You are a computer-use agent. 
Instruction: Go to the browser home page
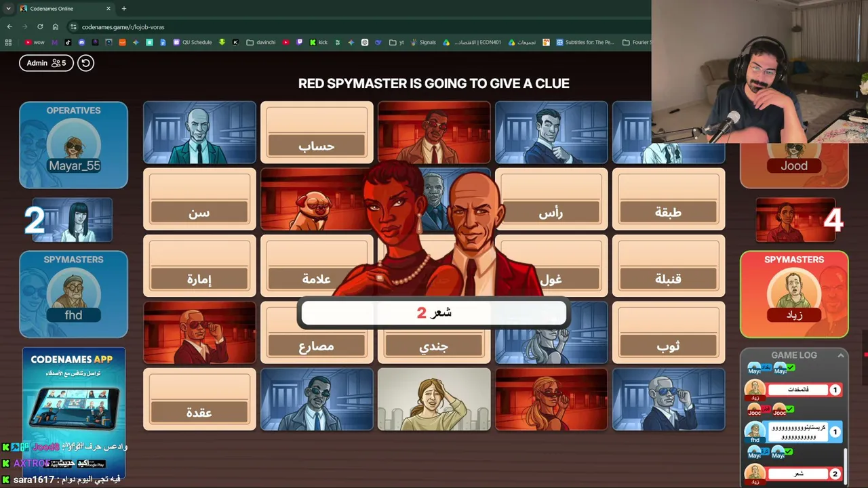coord(55,27)
